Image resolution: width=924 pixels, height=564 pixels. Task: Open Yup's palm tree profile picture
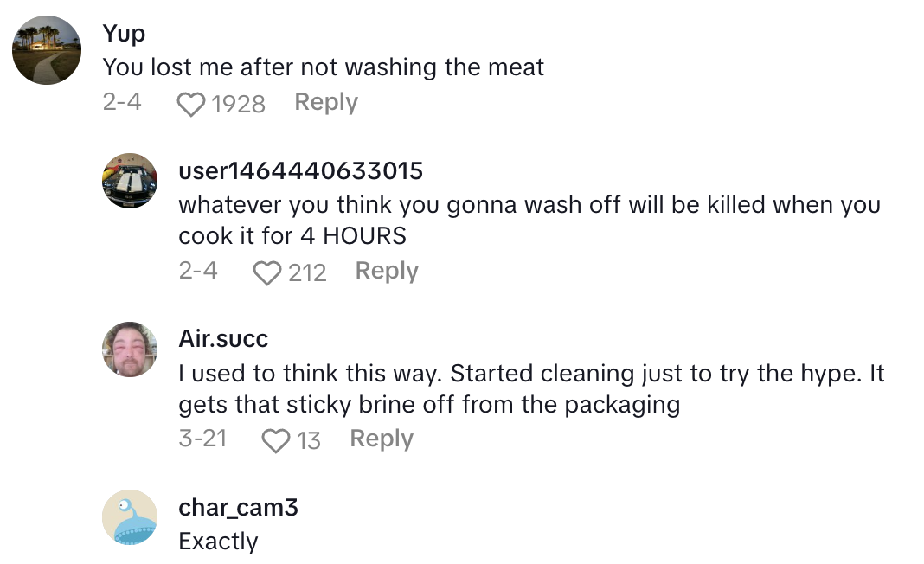pos(47,50)
